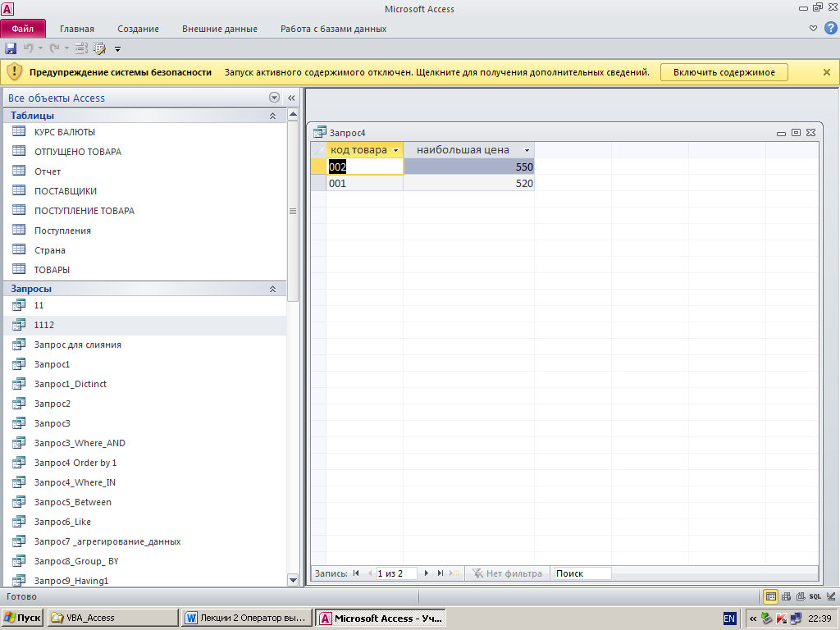The width and height of the screenshot is (840, 630).
Task: Select the Запрос1 query
Action: [x=52, y=364]
